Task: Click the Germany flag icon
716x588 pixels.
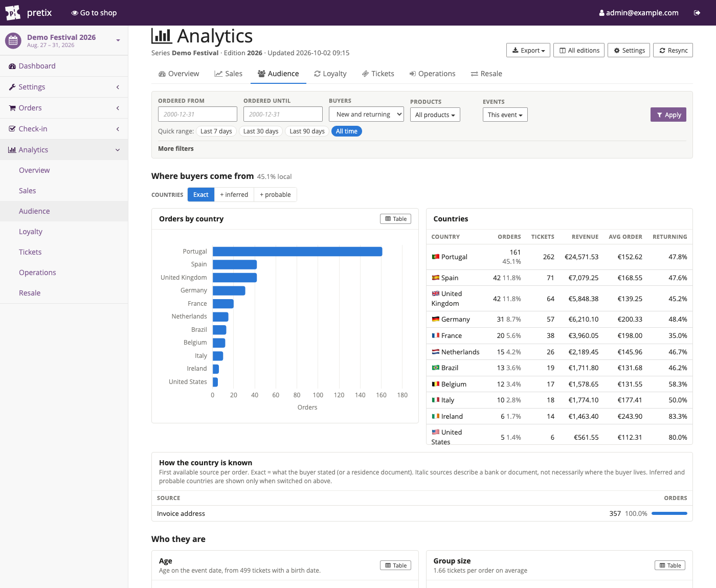Action: tap(436, 319)
